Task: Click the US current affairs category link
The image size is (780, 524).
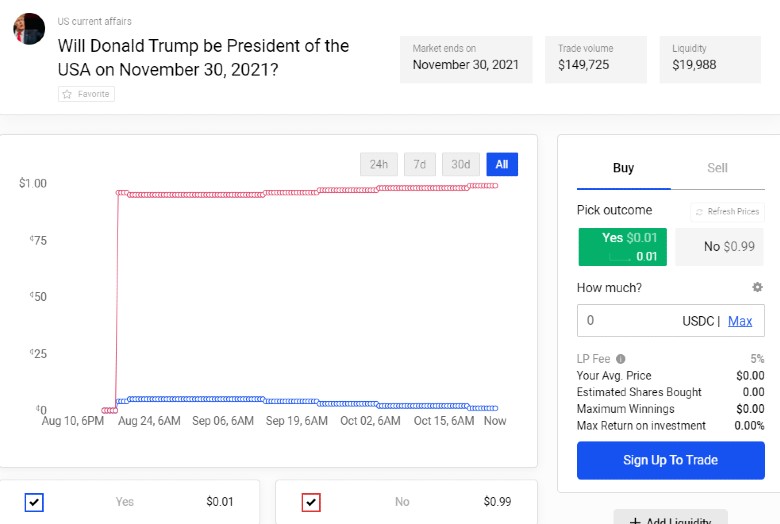Action: coord(94,21)
